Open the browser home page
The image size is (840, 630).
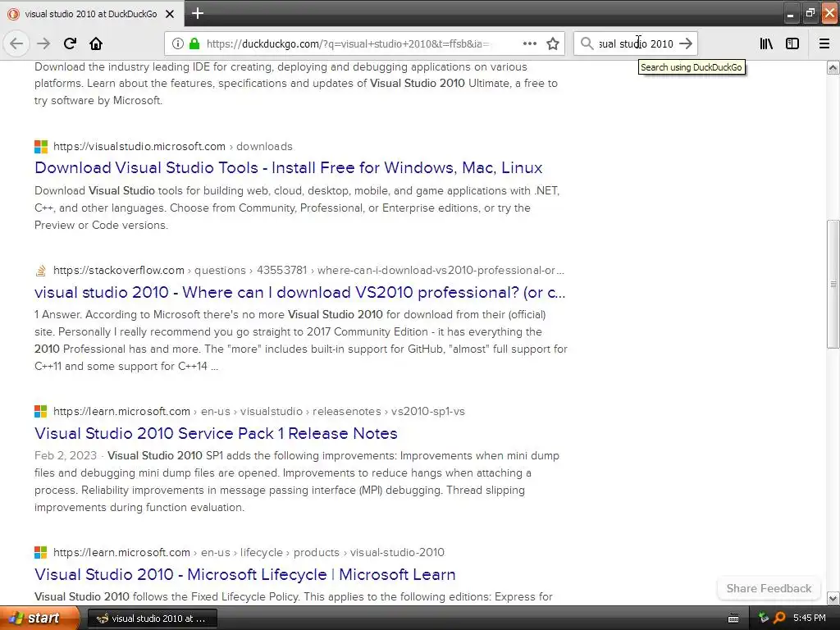pos(96,43)
